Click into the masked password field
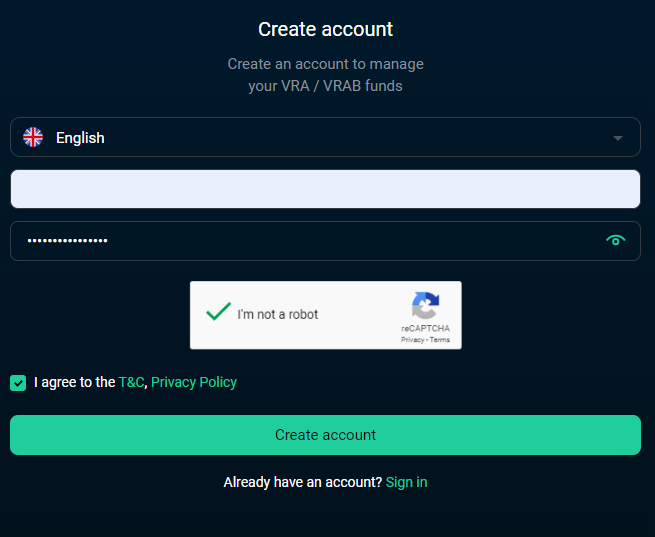This screenshot has height=537, width=655. click(x=325, y=241)
